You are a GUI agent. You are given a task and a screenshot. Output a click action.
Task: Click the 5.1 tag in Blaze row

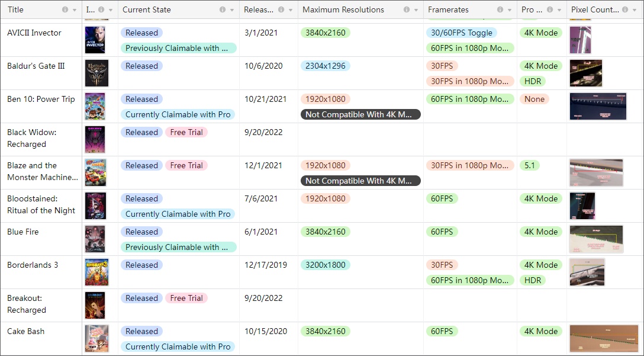coord(530,165)
